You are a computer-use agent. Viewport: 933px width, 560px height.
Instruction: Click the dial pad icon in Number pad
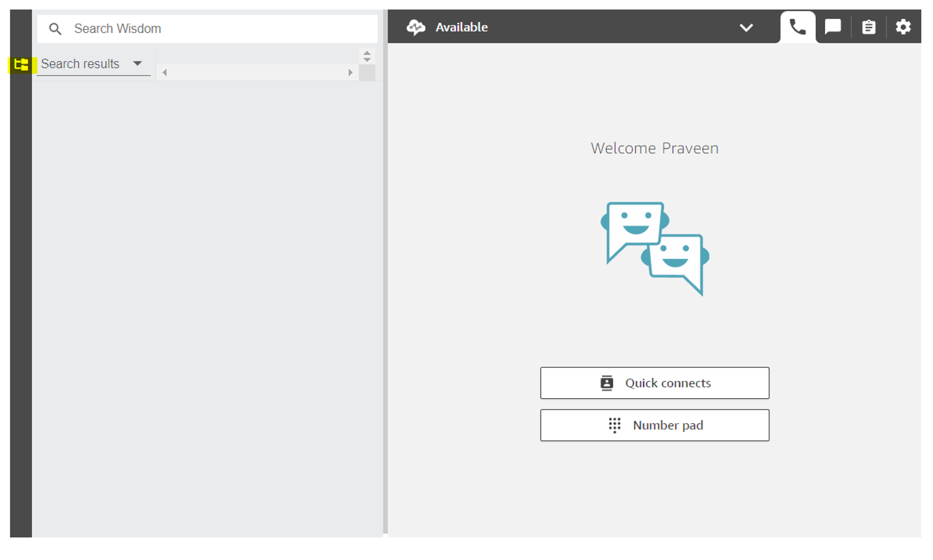[614, 425]
